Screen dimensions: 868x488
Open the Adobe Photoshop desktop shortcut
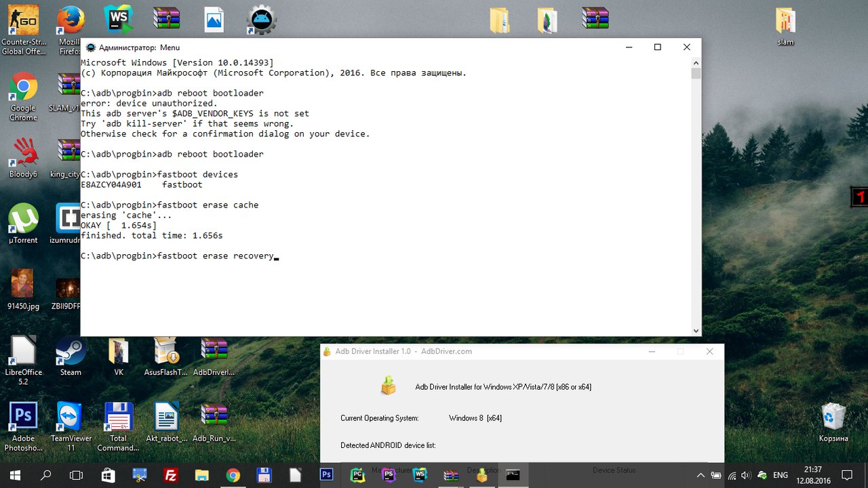23,417
